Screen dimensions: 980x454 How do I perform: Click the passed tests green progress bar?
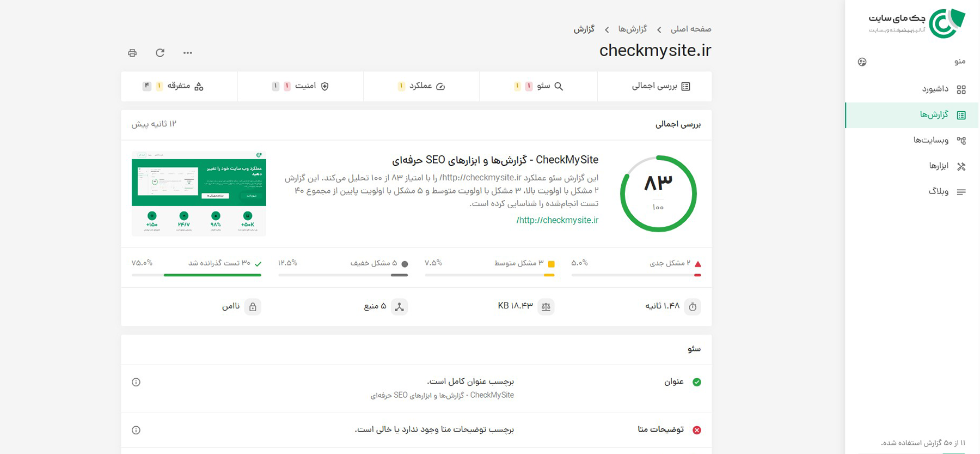coord(197,275)
